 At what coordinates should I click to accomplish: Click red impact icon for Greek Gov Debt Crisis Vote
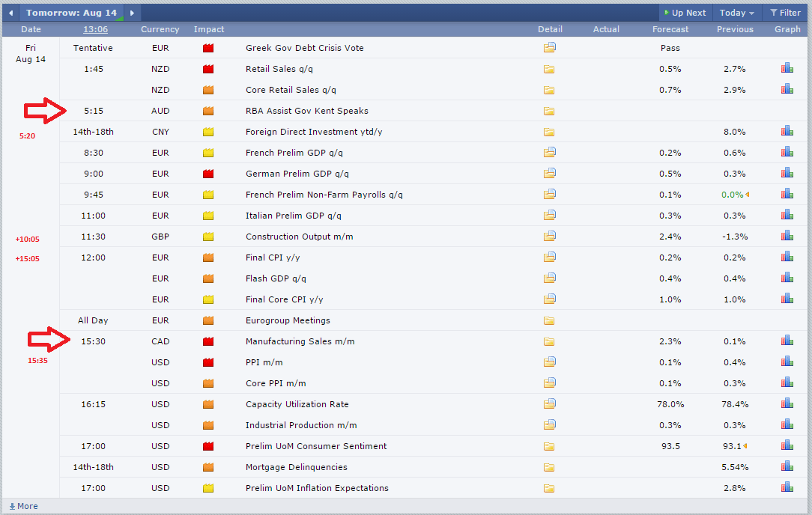[208, 48]
